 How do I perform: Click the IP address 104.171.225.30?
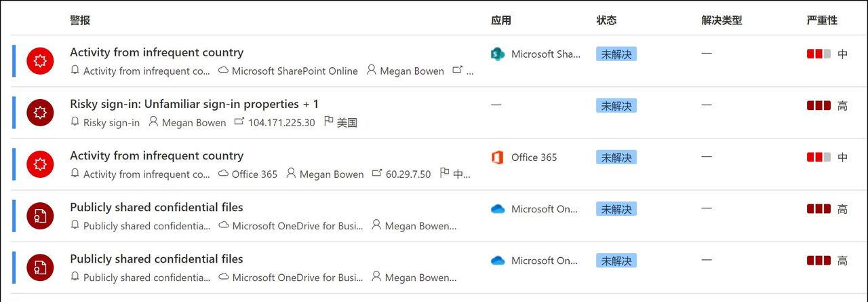(x=281, y=123)
